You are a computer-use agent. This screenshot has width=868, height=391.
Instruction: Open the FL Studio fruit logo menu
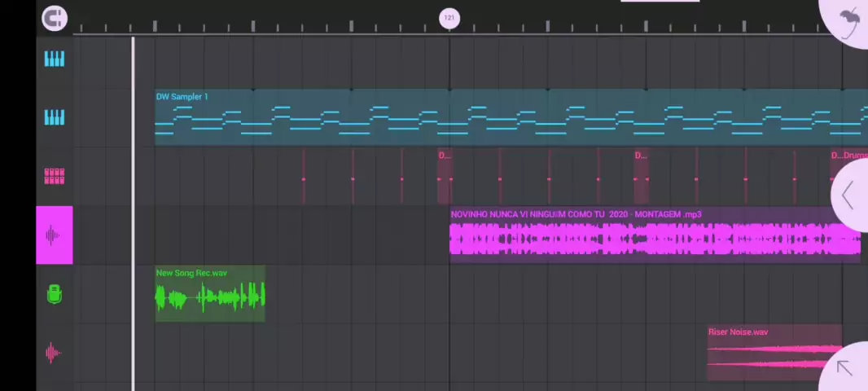click(850, 20)
